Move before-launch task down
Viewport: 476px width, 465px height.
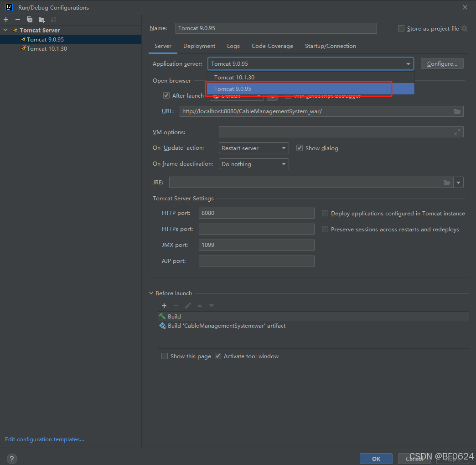pos(212,306)
